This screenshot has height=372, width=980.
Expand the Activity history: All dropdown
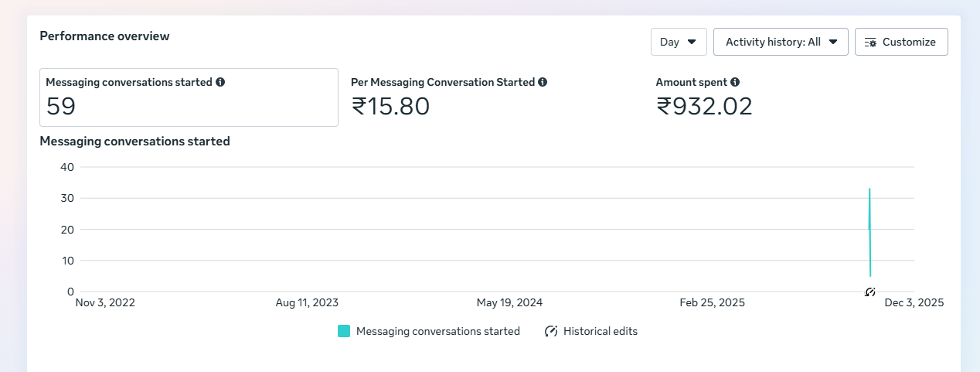781,42
